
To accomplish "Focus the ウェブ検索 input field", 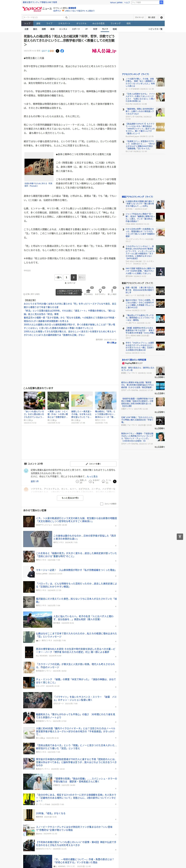I will (145, 2).
